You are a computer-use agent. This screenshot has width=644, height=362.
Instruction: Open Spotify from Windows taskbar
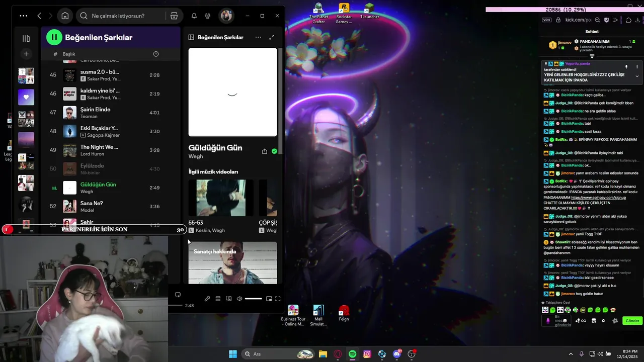click(x=353, y=354)
